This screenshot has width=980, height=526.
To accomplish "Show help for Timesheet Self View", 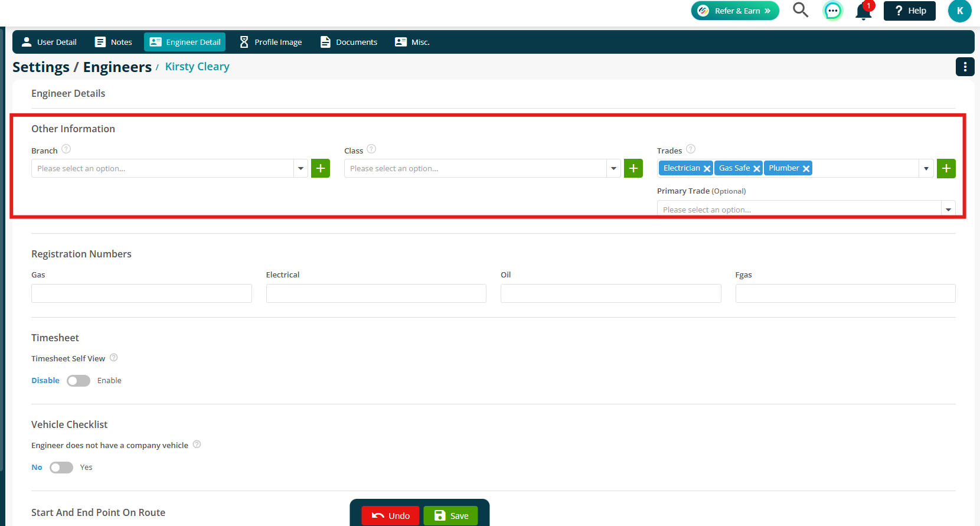I will coord(114,358).
